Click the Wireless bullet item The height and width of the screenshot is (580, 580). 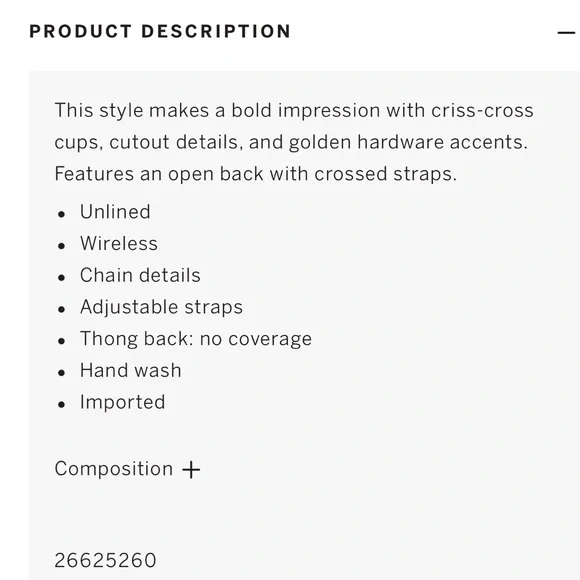[119, 244]
